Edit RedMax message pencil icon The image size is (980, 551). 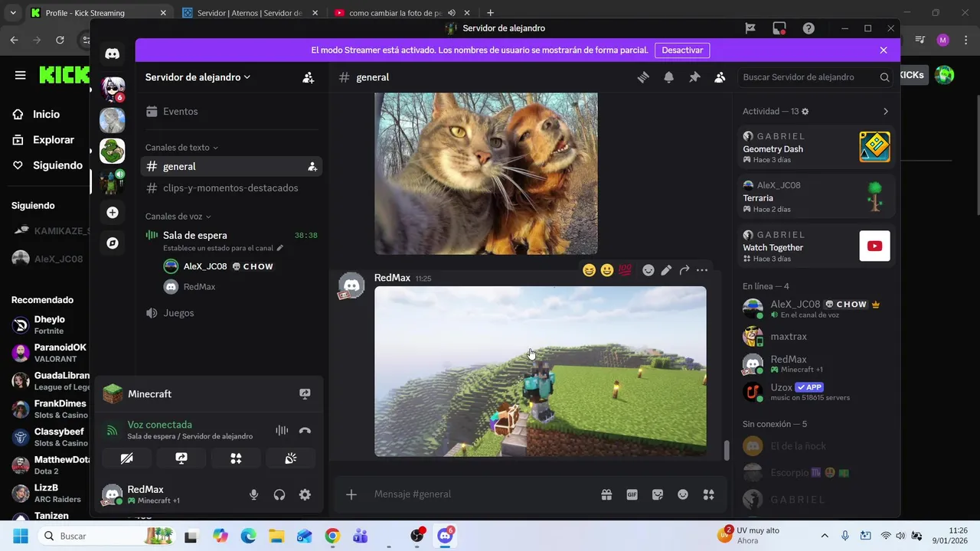click(666, 270)
